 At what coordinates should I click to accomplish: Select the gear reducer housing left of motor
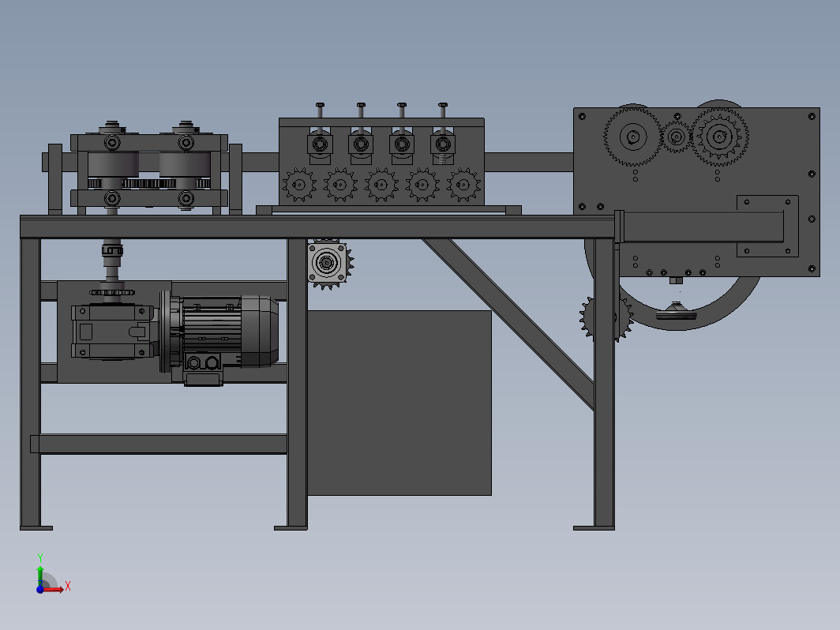pos(112,332)
